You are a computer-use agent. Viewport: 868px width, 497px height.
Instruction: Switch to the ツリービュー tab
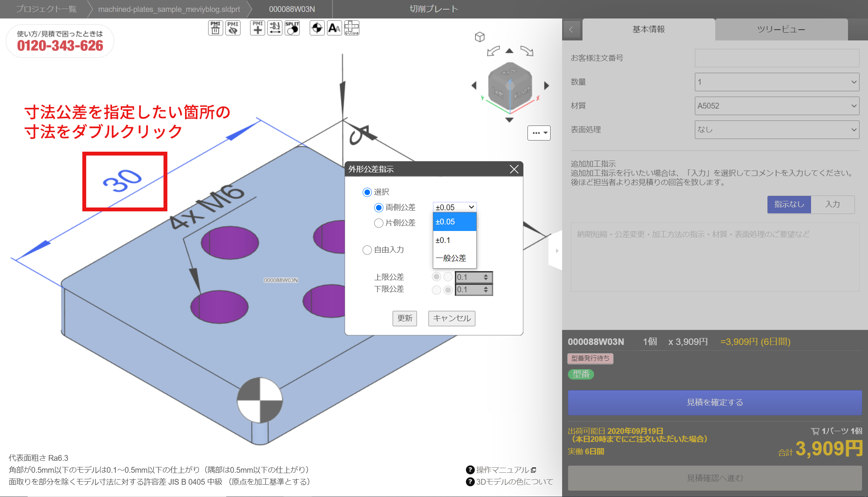[781, 29]
